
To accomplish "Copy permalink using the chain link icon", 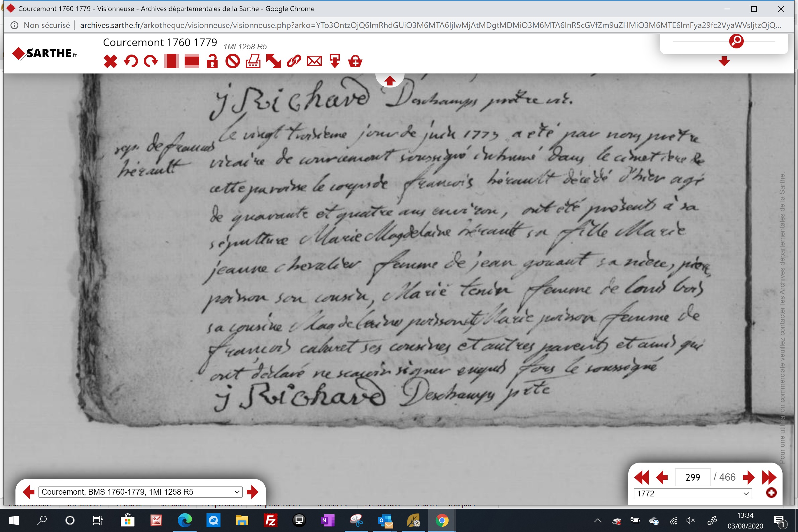I will pos(294,62).
